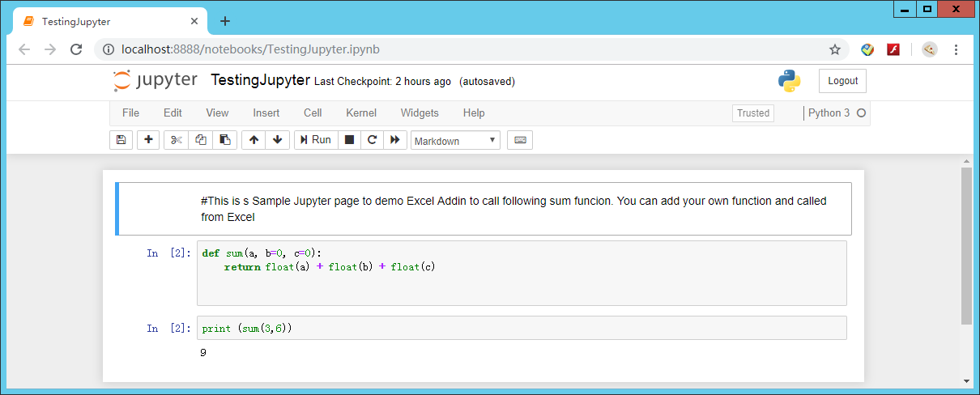
Task: Open the Kernel menu
Action: click(361, 113)
